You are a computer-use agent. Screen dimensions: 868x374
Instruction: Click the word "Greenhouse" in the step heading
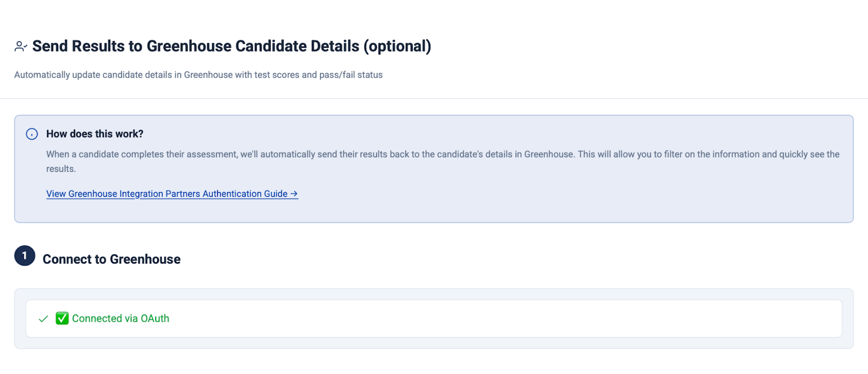(145, 259)
